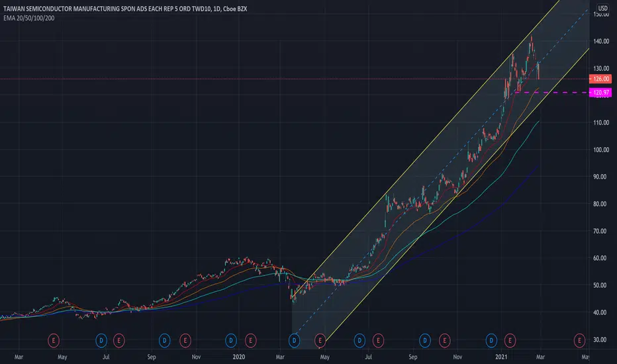Click the 70.00 price axis label
Image resolution: width=617 pixels, height=364 pixels.
601,231
